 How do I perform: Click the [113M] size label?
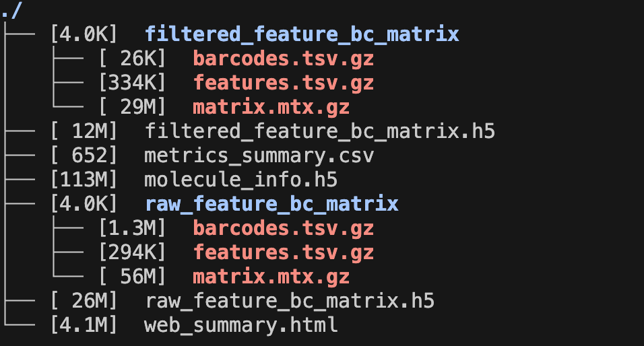84,180
